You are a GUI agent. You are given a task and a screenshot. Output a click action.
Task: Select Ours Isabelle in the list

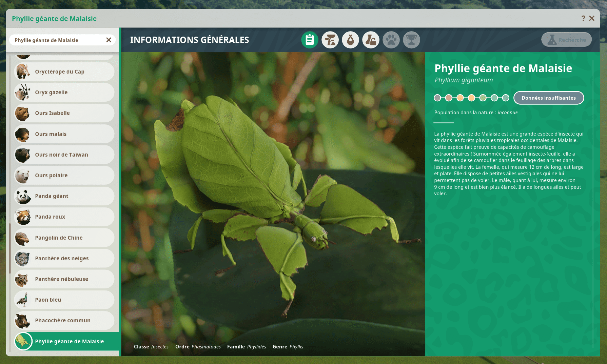coord(64,113)
